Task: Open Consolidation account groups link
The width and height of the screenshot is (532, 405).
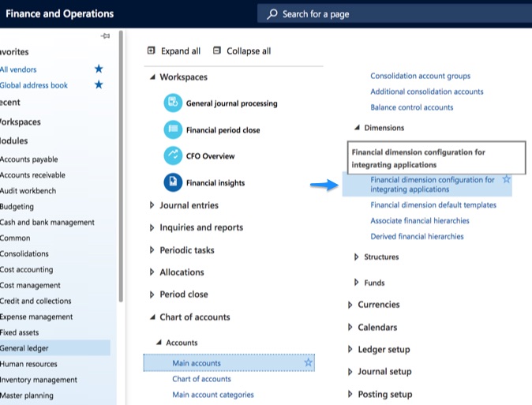Action: click(x=421, y=76)
